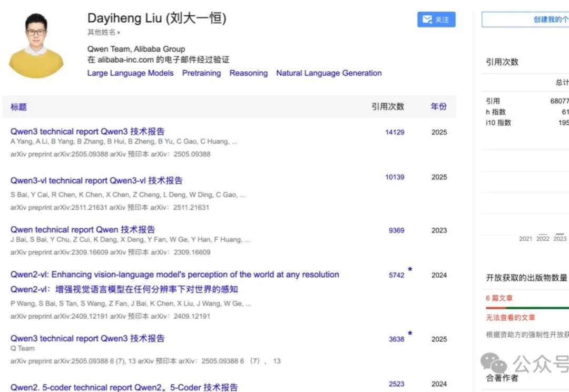569x392 pixels.
Task: Click citation count 2523
Action: tap(396, 384)
